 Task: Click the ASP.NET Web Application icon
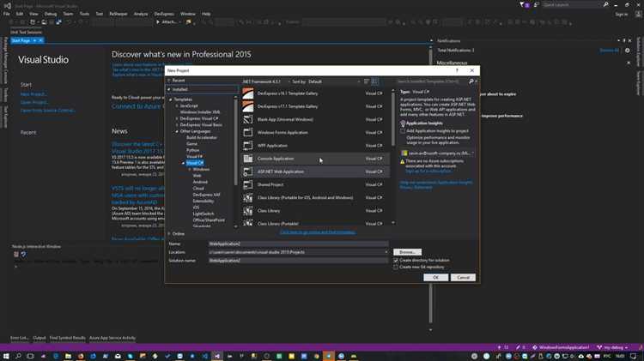tap(248, 171)
